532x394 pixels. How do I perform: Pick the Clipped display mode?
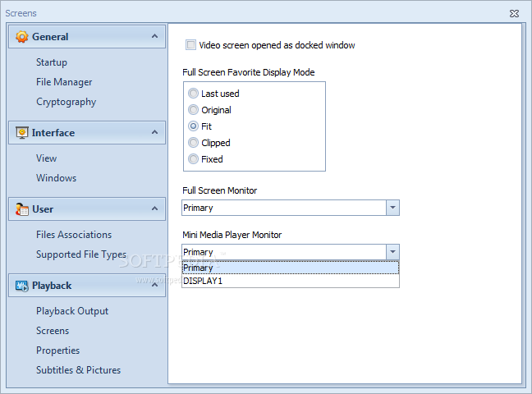point(194,143)
